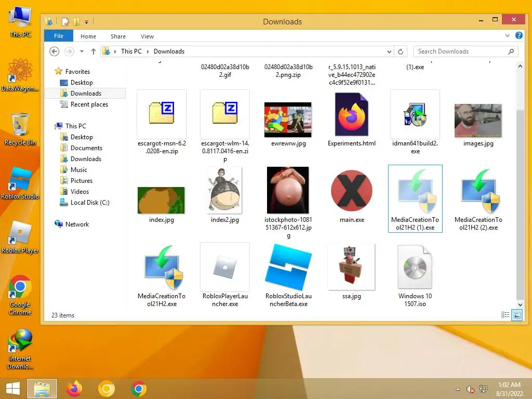Switch to the Details view layout
This screenshot has width=532, height=399.
505,315
